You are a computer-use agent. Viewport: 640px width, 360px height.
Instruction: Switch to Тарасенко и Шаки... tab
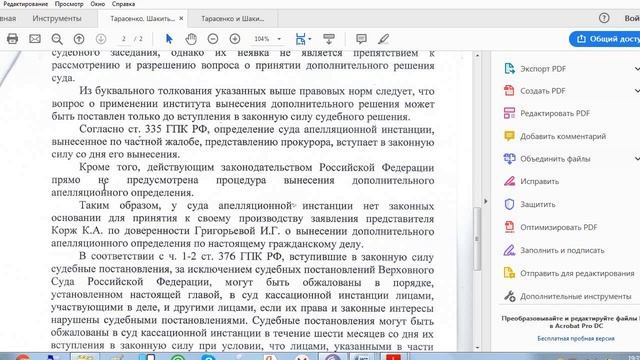[x=233, y=19]
